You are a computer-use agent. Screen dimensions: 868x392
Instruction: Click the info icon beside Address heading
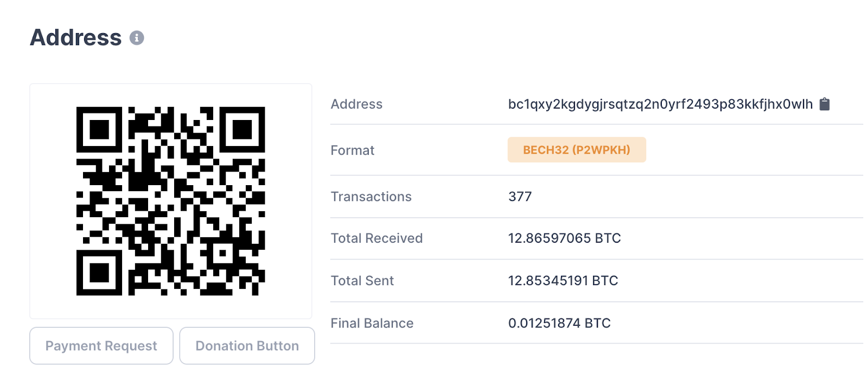[137, 38]
